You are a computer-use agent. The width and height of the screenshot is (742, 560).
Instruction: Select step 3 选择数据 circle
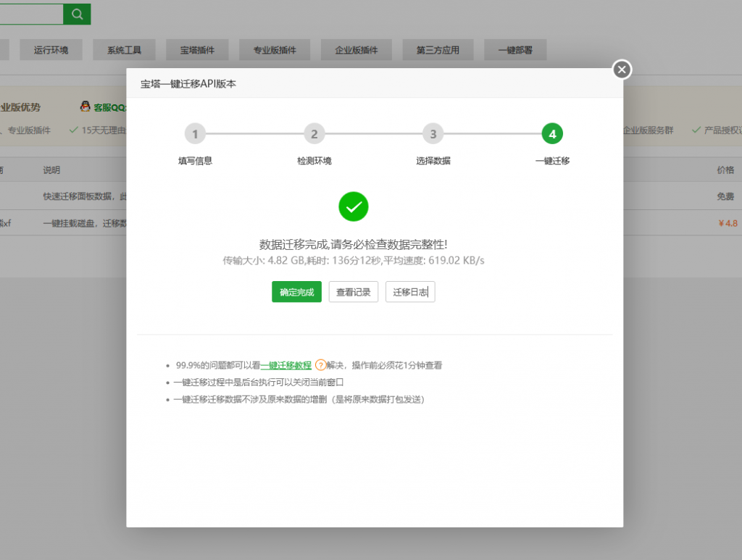click(433, 133)
